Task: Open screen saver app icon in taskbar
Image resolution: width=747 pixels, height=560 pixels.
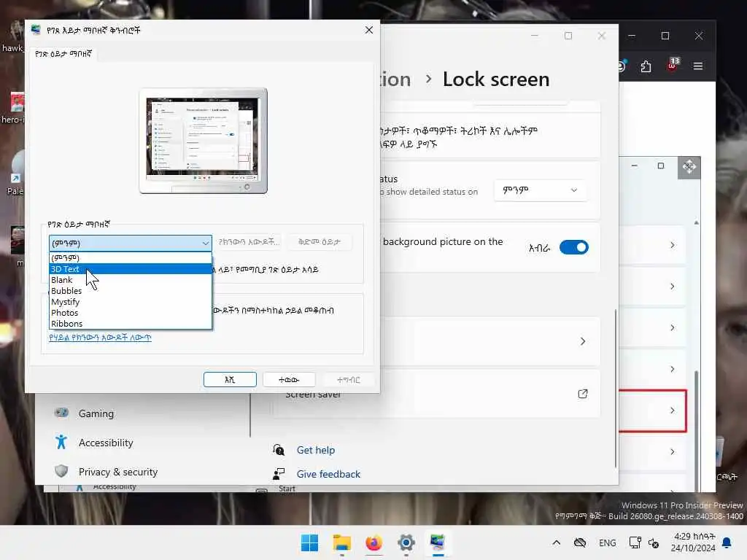Action: click(438, 542)
